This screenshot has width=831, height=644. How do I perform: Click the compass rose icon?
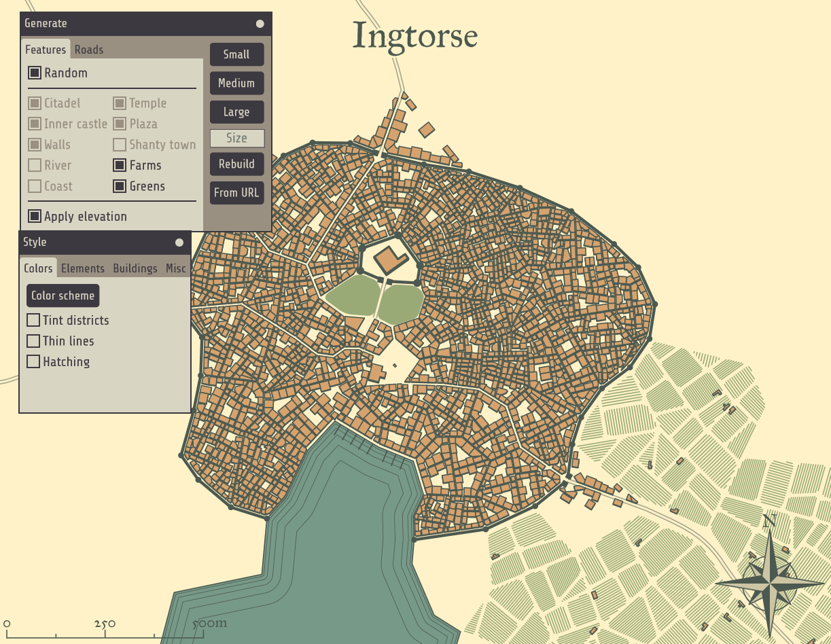click(769, 583)
